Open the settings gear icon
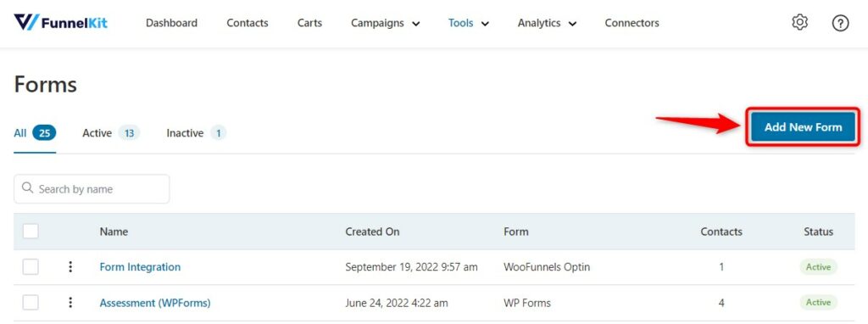 point(800,23)
